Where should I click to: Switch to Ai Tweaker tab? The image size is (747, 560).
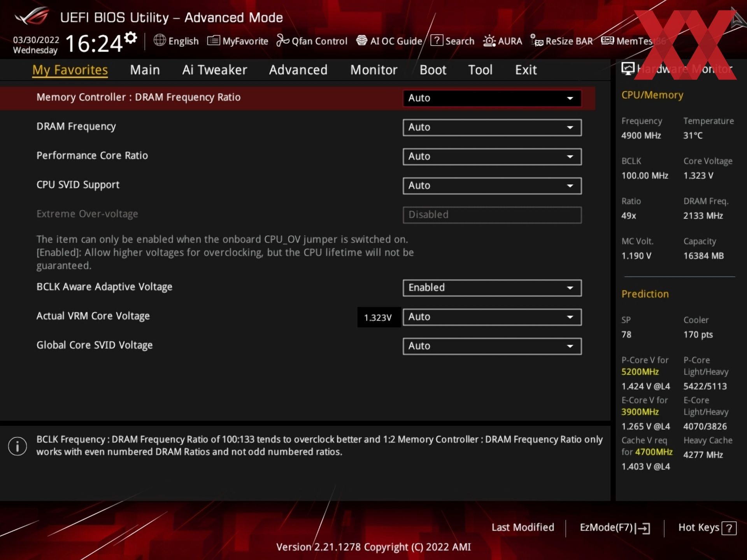coord(214,70)
